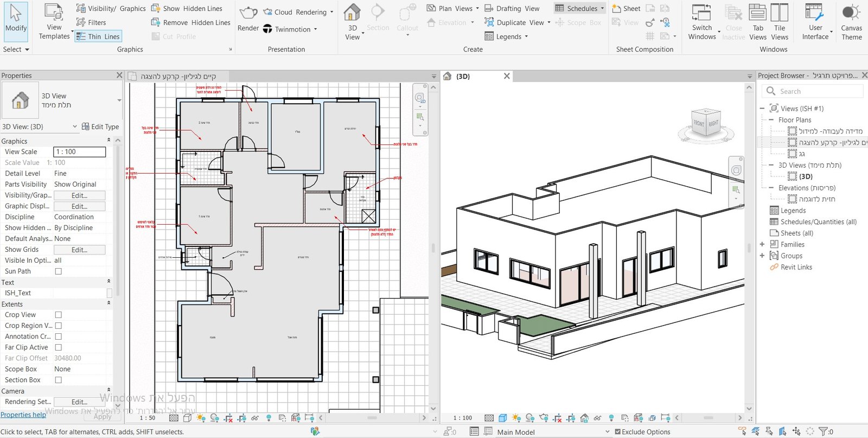The height and width of the screenshot is (438, 868).
Task: Select Legends in Project Browser
Action: tap(793, 211)
